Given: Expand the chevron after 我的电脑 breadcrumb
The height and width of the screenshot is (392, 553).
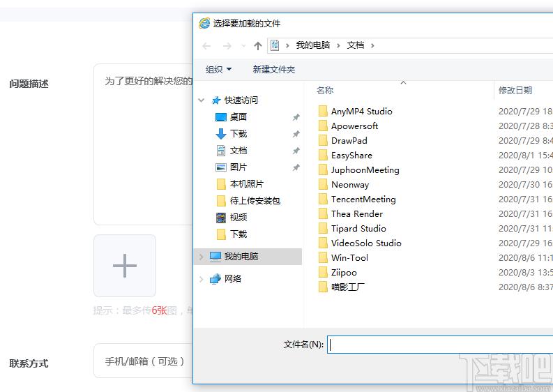Looking at the screenshot, I should click(x=339, y=45).
